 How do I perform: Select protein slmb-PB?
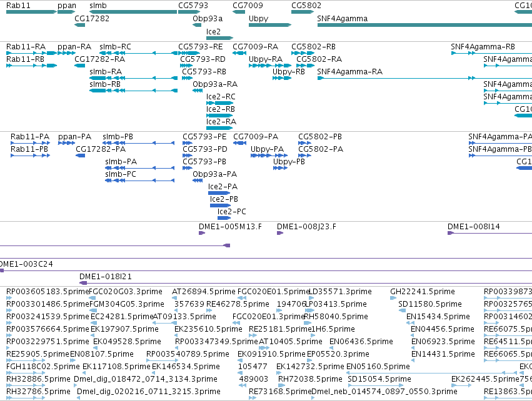(118, 137)
